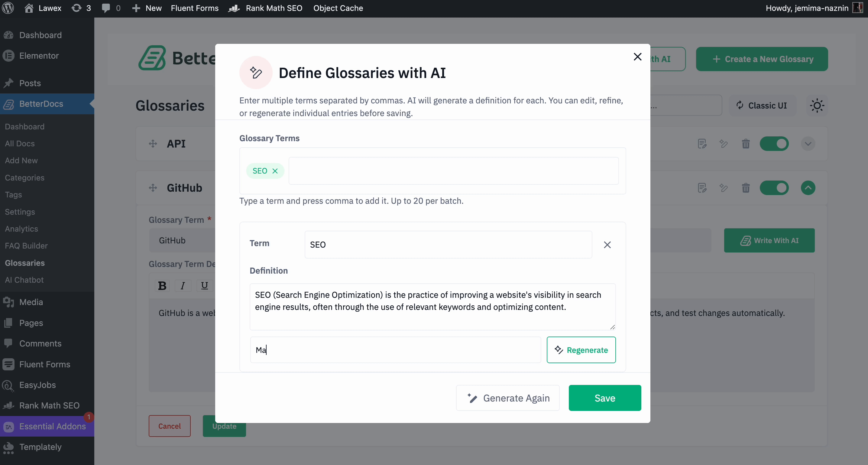Collapse the GitHub glossary row
Screen dimensions: 868x465
point(808,188)
